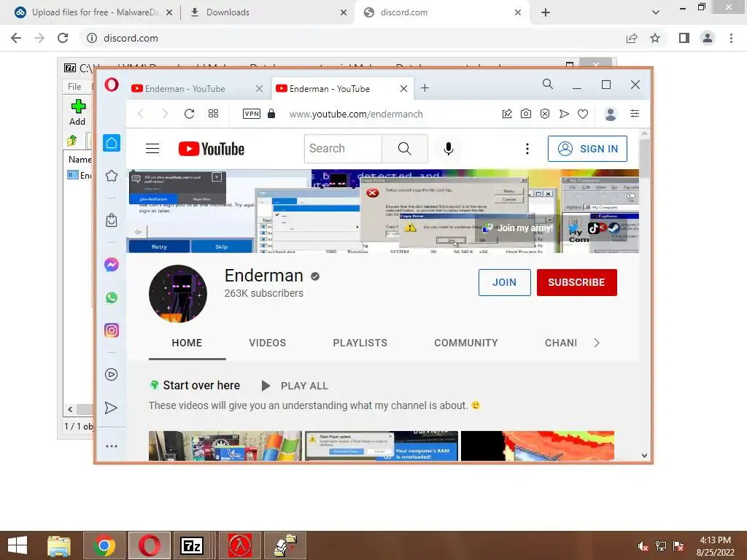Open Opera Easy Setup sliders icon
The image size is (747, 560).
(x=635, y=113)
